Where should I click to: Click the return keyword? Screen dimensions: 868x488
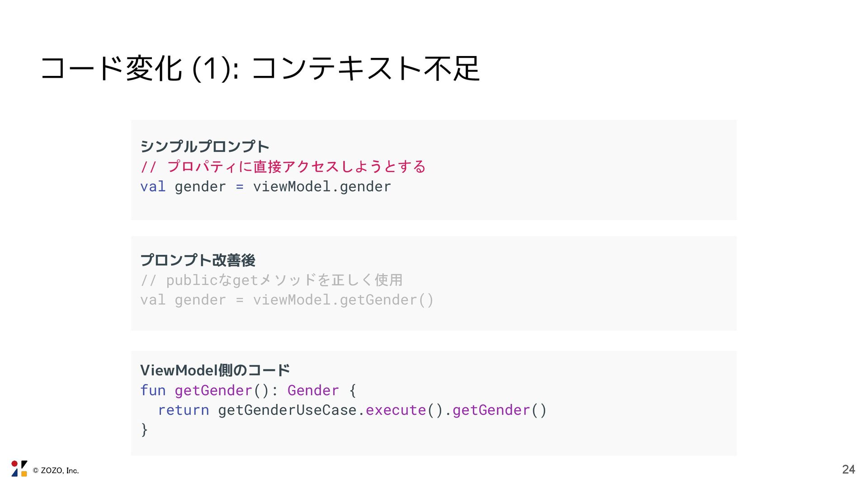(183, 410)
